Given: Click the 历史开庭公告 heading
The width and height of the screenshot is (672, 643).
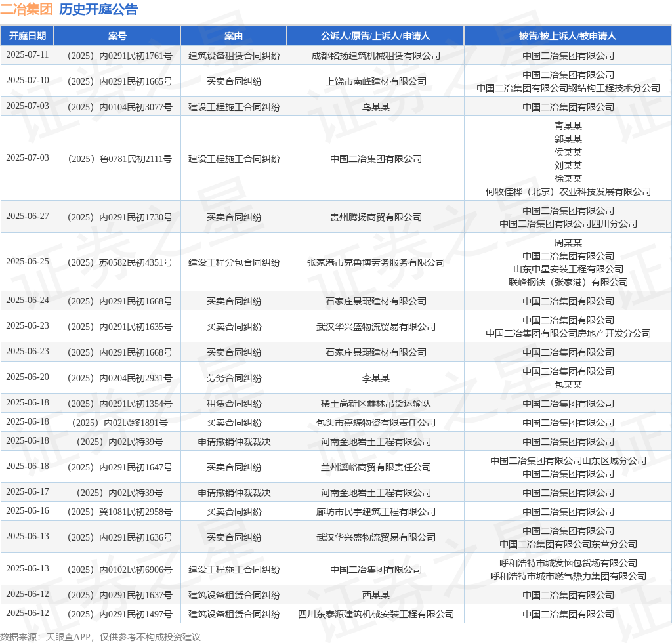Looking at the screenshot, I should [98, 9].
